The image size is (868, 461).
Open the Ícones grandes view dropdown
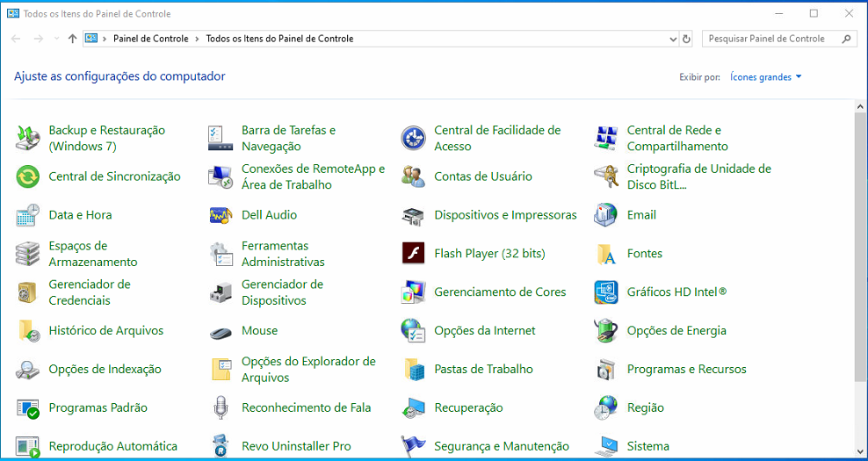tap(766, 77)
